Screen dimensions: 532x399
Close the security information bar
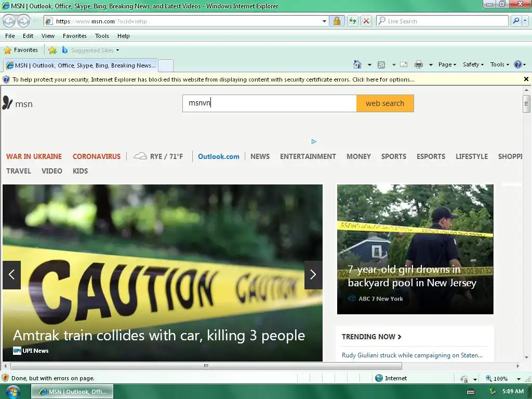point(526,79)
